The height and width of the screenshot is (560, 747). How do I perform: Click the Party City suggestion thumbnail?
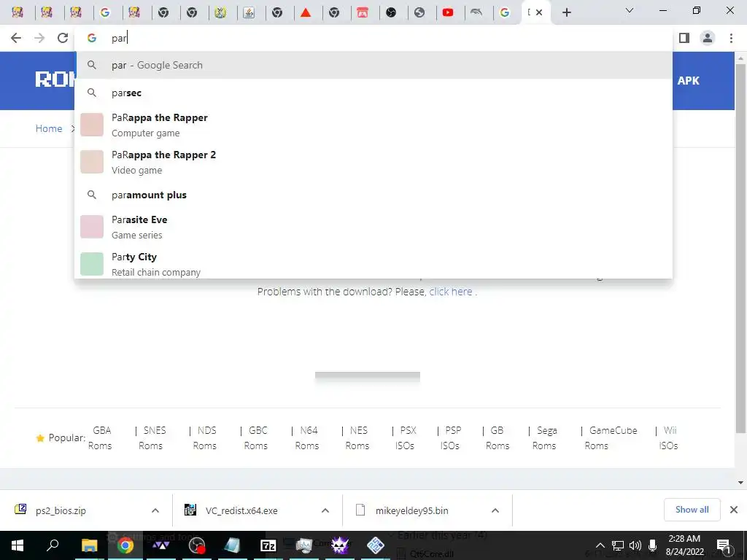[x=92, y=264]
